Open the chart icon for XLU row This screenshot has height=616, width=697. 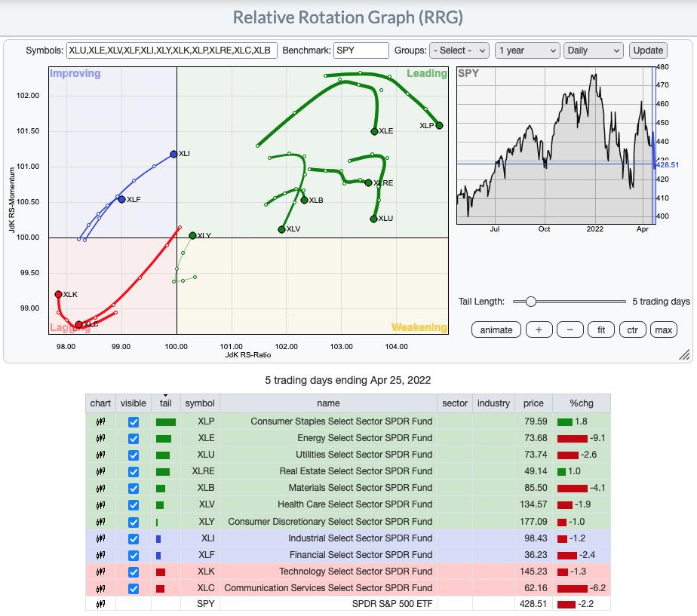[100, 455]
